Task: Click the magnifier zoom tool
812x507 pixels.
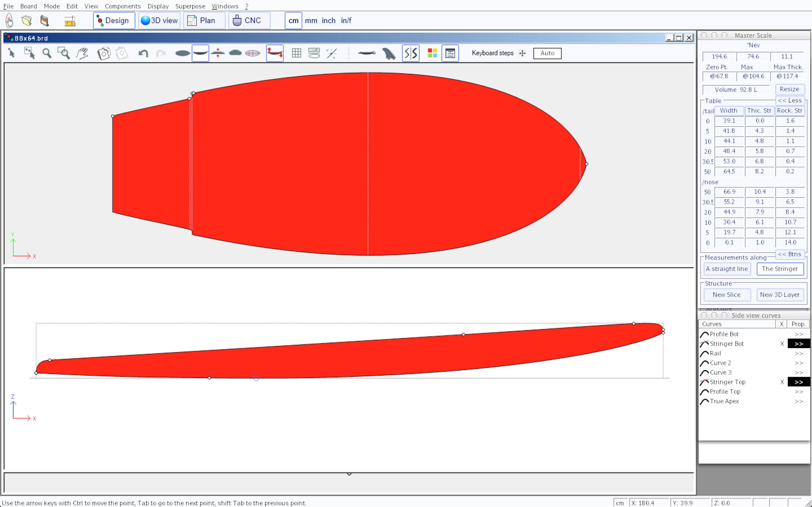Action: [47, 53]
